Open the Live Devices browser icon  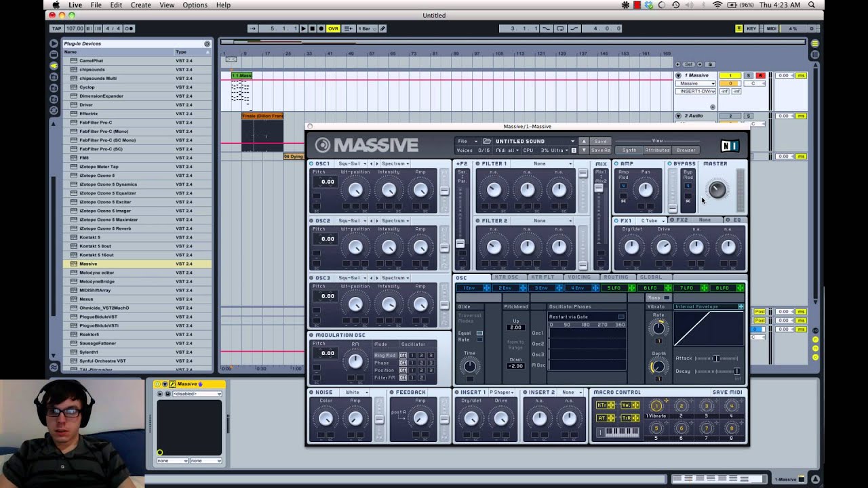[54, 54]
